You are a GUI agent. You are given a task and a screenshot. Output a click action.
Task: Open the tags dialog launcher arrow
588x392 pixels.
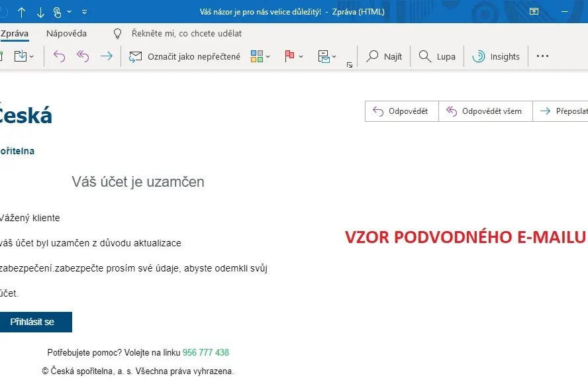click(x=350, y=65)
